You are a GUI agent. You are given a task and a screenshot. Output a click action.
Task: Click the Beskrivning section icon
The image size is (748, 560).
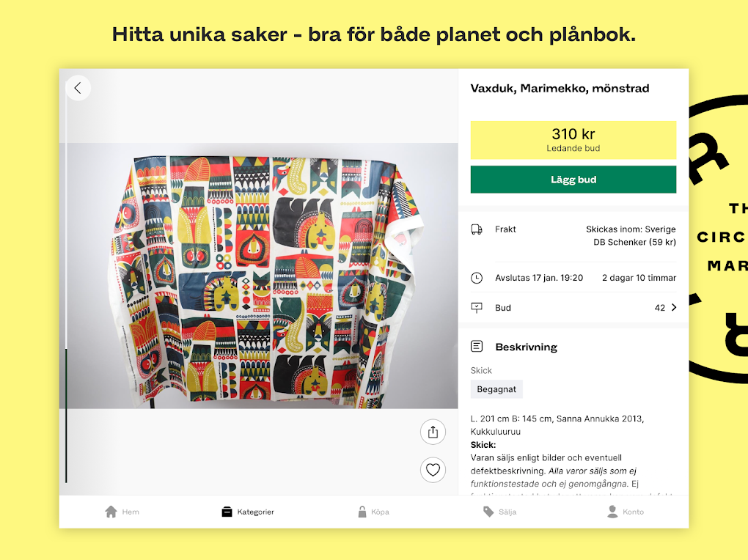tap(477, 346)
